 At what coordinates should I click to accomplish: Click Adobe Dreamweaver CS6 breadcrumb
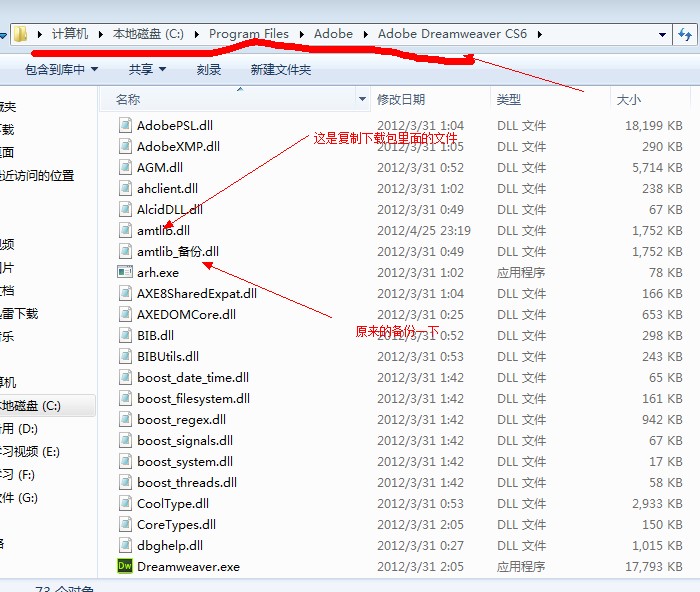point(452,34)
